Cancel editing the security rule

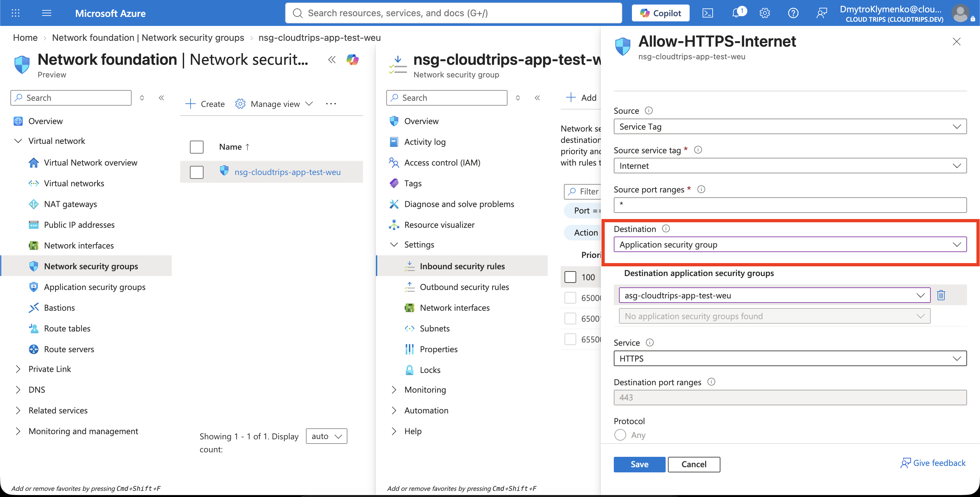pyautogui.click(x=694, y=464)
